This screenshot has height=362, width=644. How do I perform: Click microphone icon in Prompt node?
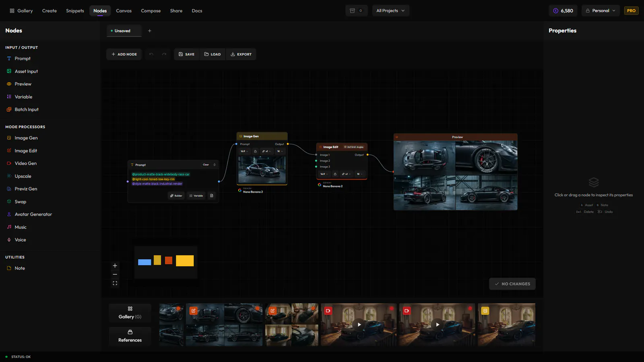pos(215,165)
